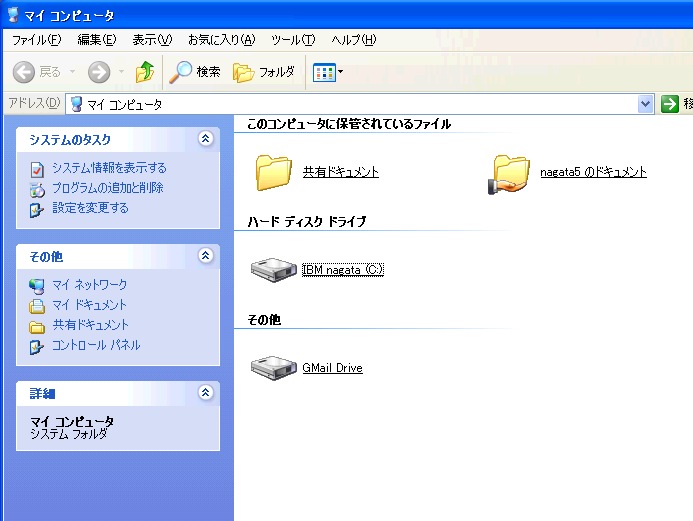The height and width of the screenshot is (521, 693).
Task: Click the add/remove programs icon
Action: [37, 190]
